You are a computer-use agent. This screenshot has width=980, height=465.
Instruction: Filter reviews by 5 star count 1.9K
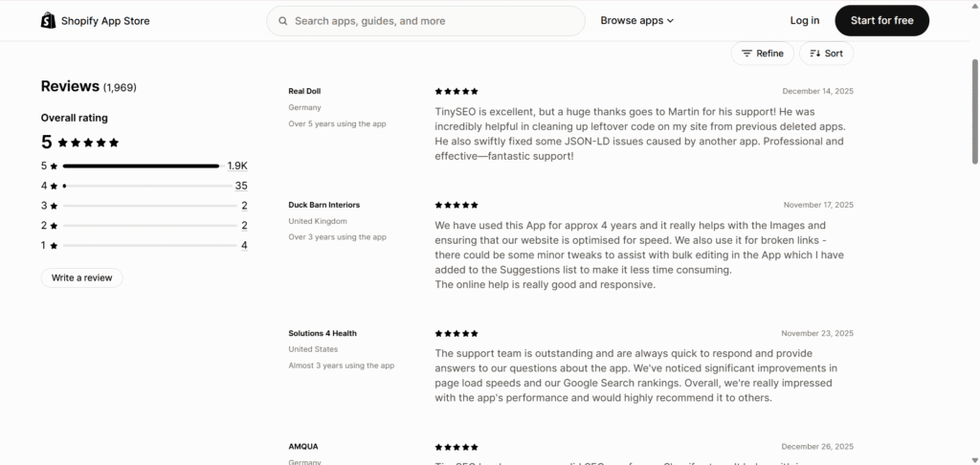(x=237, y=166)
